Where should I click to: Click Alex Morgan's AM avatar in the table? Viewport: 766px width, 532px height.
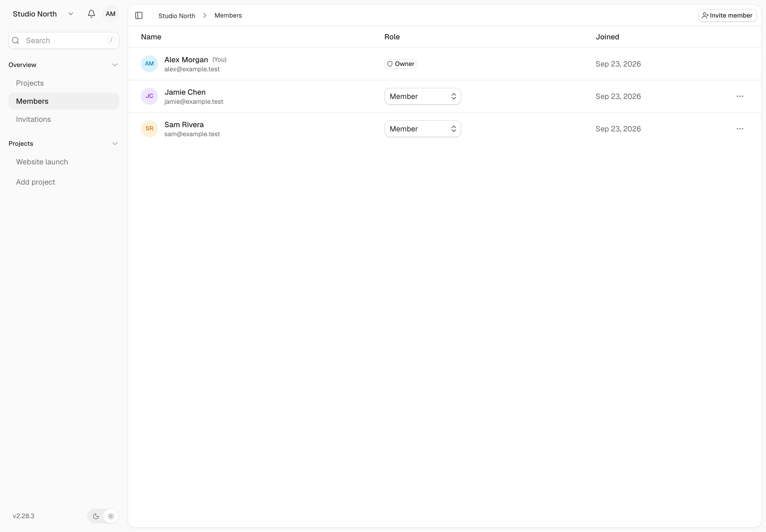149,64
